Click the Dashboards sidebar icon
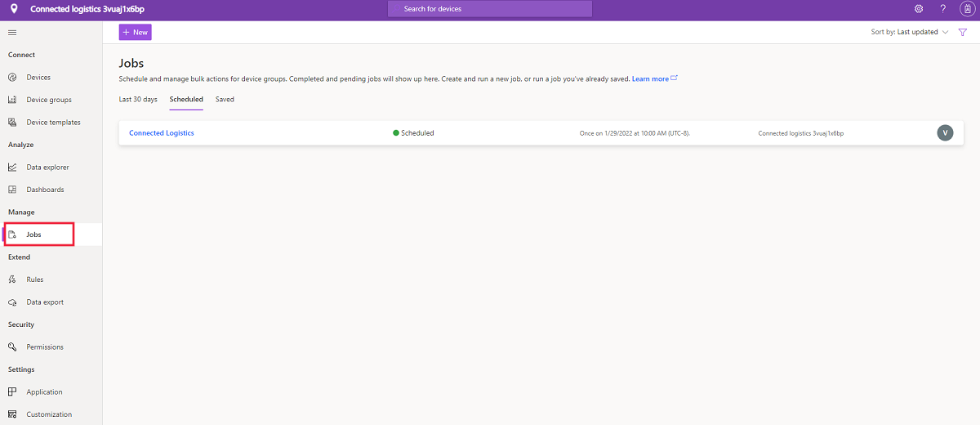This screenshot has width=980, height=425. (x=12, y=190)
